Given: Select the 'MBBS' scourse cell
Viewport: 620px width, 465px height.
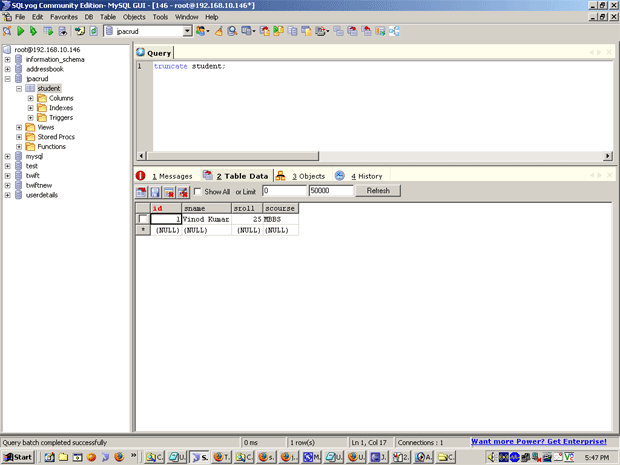Looking at the screenshot, I should pos(281,219).
